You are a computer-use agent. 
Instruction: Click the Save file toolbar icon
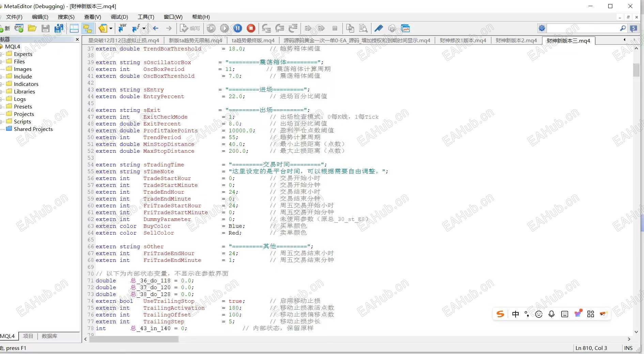pyautogui.click(x=45, y=29)
